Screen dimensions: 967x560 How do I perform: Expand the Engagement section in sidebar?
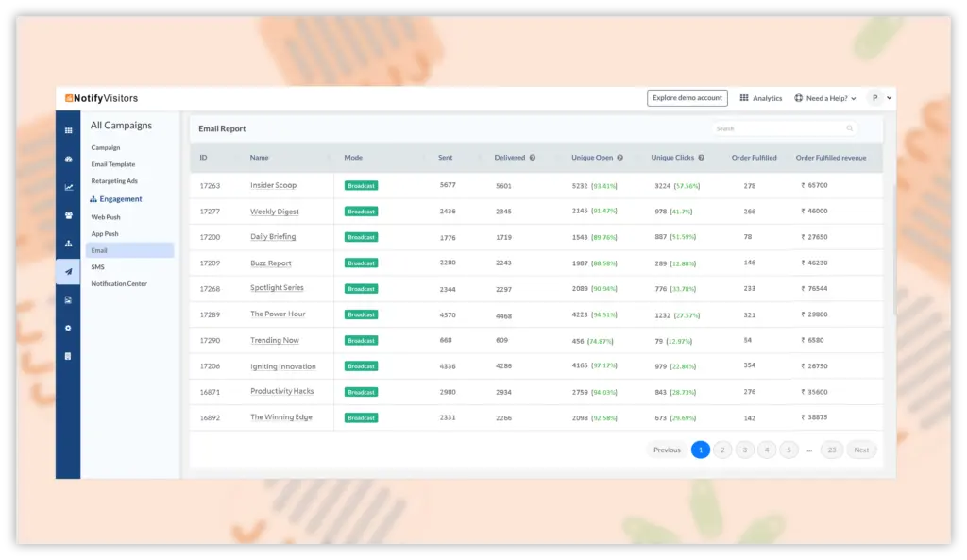pyautogui.click(x=120, y=199)
